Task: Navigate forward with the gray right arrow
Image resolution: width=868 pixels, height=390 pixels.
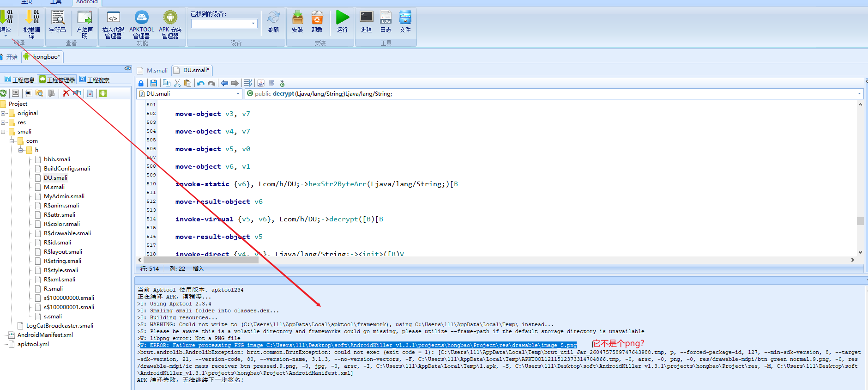Action: [x=235, y=83]
